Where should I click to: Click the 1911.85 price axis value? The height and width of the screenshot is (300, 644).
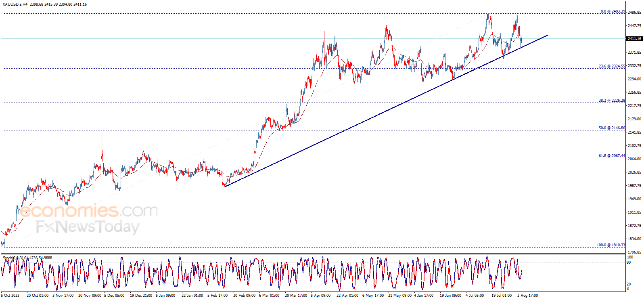click(x=634, y=212)
